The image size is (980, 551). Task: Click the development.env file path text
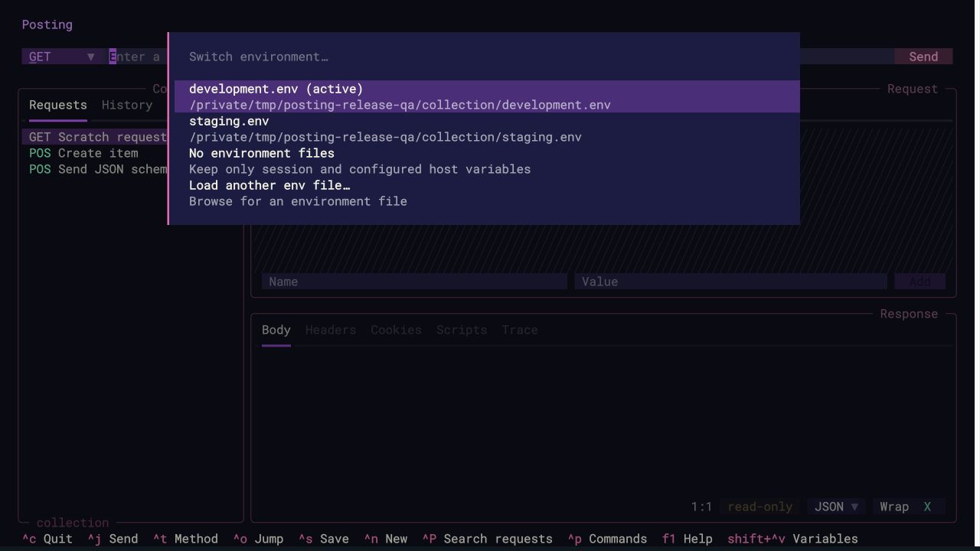(x=400, y=105)
